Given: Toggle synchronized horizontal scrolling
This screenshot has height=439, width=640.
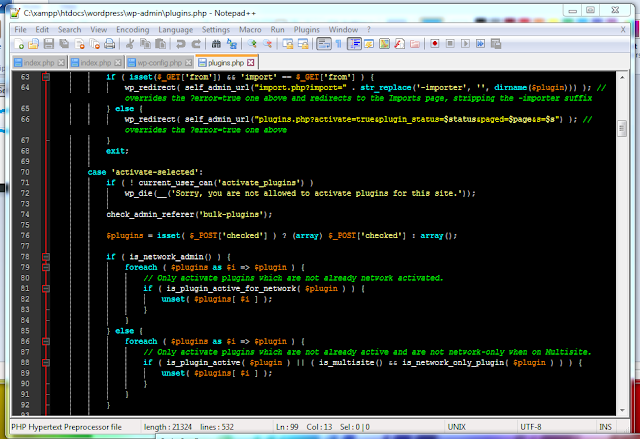Looking at the screenshot, I should point(303,44).
